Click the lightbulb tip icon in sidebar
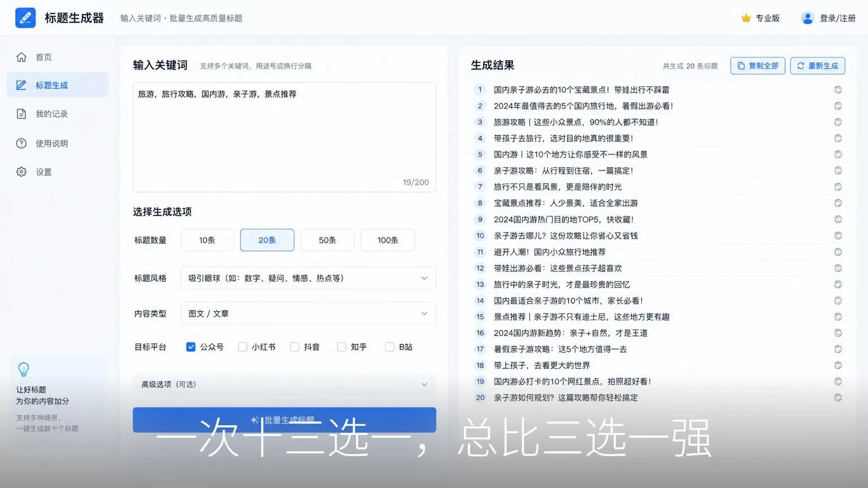Screen dimensions: 868x488 (x=24, y=369)
